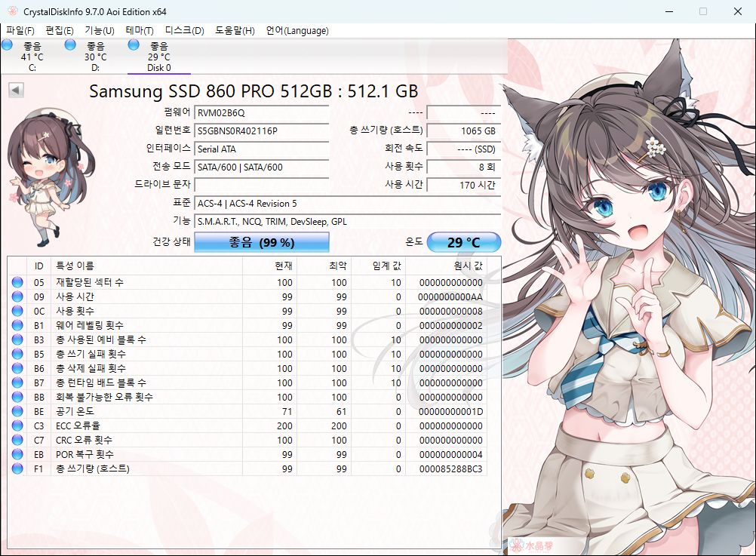This screenshot has width=756, height=556.
Task: Click the C: drive health status circle
Action: pyautogui.click(x=7, y=45)
